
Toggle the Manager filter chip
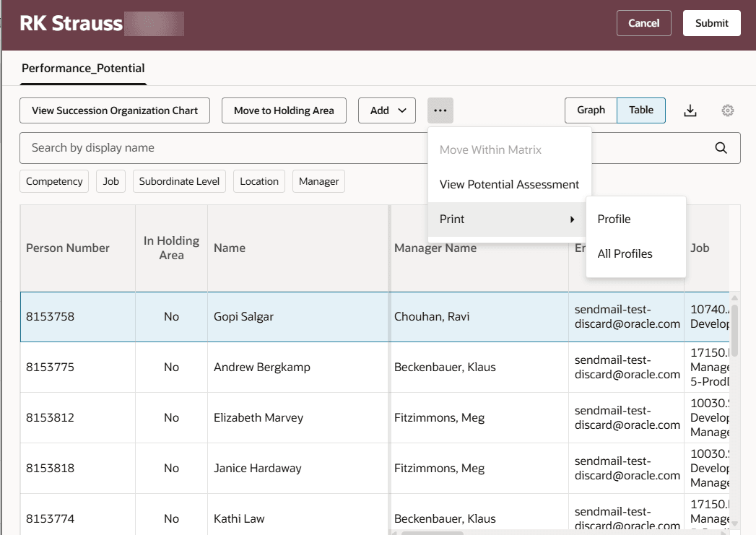[318, 181]
